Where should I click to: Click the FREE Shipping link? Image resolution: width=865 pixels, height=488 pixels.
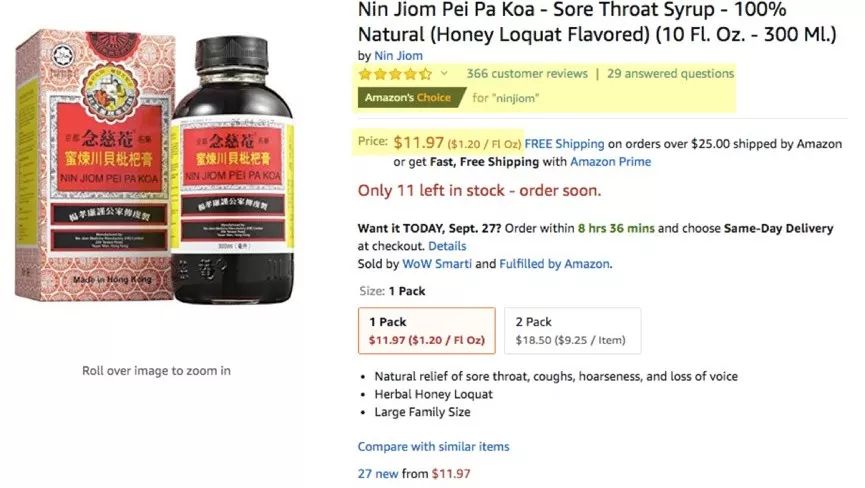coord(564,144)
